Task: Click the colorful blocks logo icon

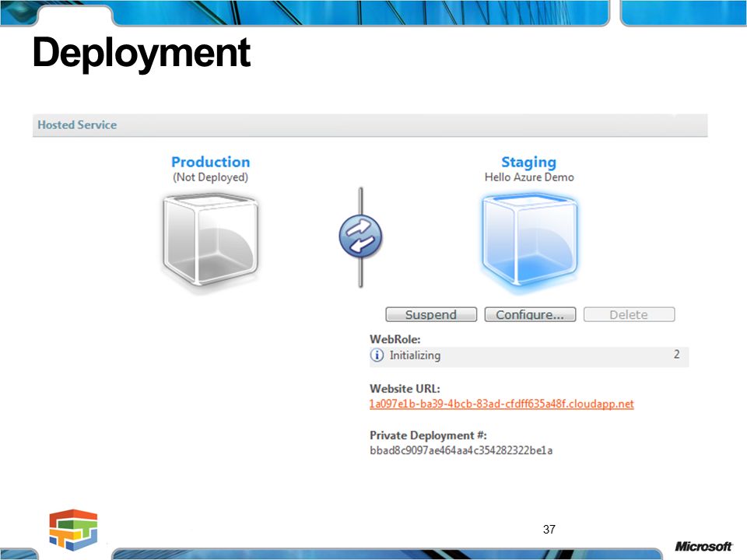Action: pyautogui.click(x=73, y=530)
